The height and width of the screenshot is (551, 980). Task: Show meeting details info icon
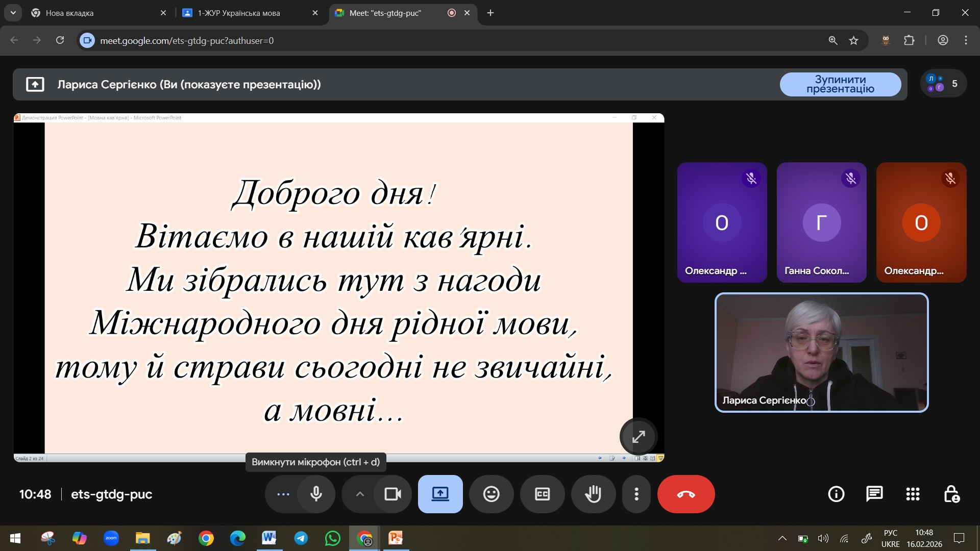836,494
